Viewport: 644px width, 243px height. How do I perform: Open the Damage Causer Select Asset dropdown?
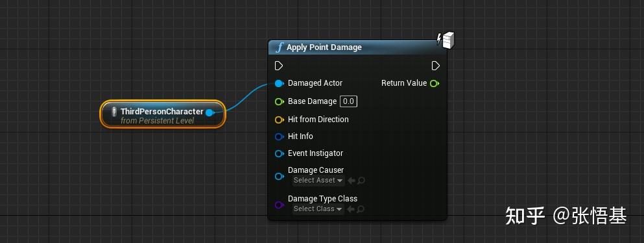pyautogui.click(x=318, y=180)
